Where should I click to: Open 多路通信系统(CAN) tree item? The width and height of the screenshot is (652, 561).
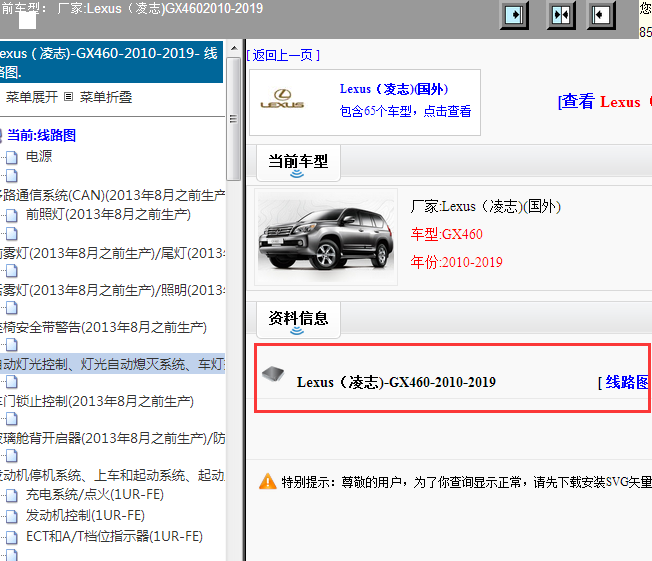(112, 195)
